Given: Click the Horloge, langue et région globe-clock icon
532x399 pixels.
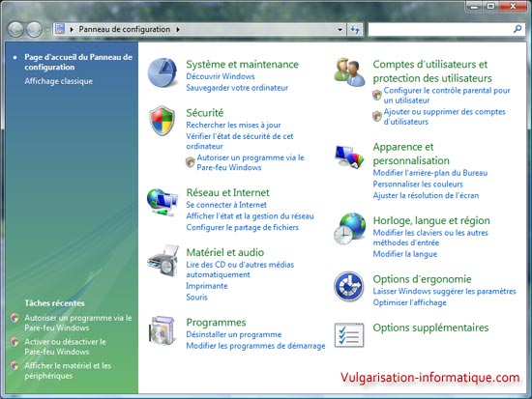Looking at the screenshot, I should point(350,229).
